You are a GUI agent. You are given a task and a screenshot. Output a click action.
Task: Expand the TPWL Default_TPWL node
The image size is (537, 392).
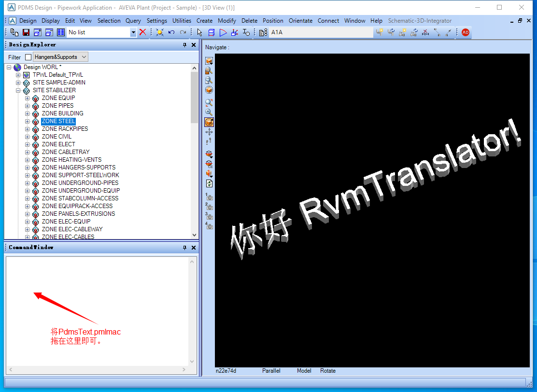(x=18, y=75)
